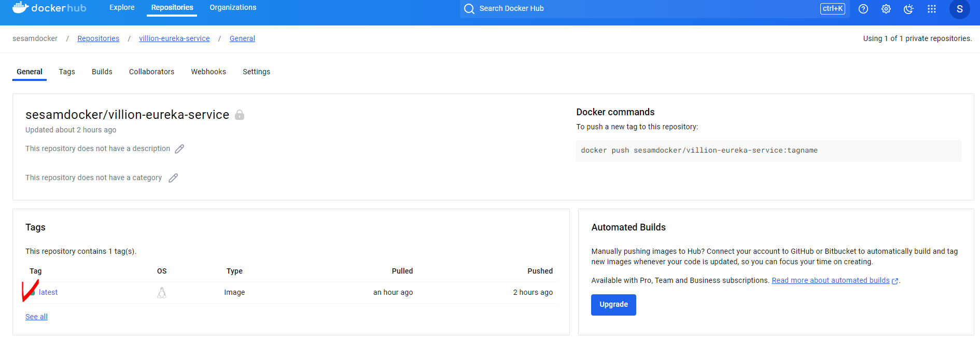The width and height of the screenshot is (980, 340).
Task: Click the '2 hours ago' pushed value
Action: (x=533, y=292)
